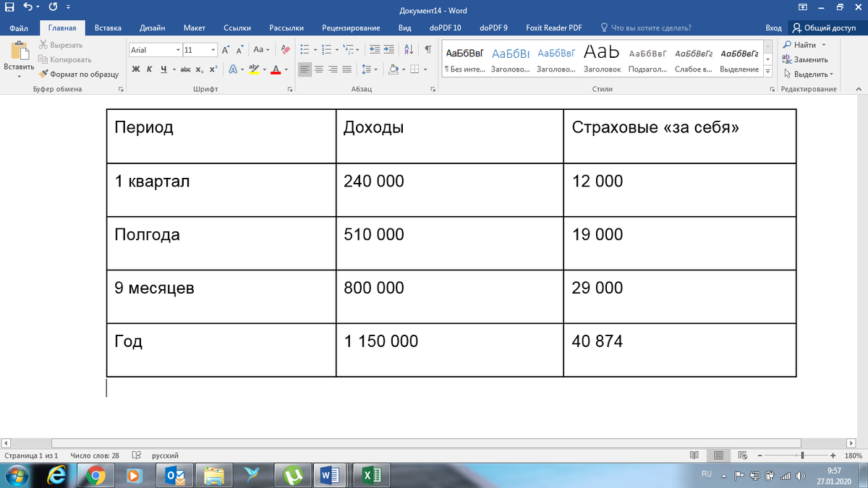Viewport: 868px width, 488px height.
Task: Decrease indent in the paragraph group
Action: pyautogui.click(x=375, y=50)
